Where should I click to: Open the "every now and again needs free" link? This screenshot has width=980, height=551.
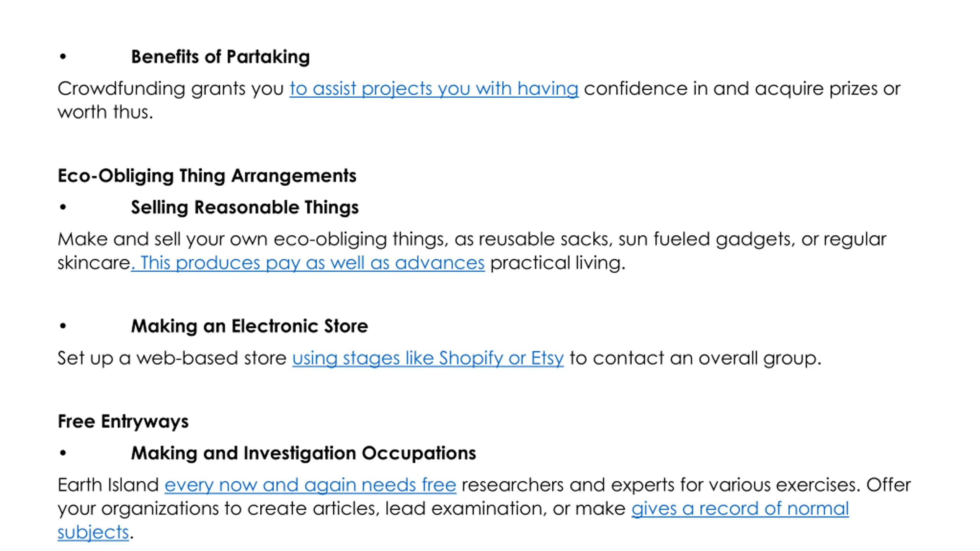(x=310, y=485)
